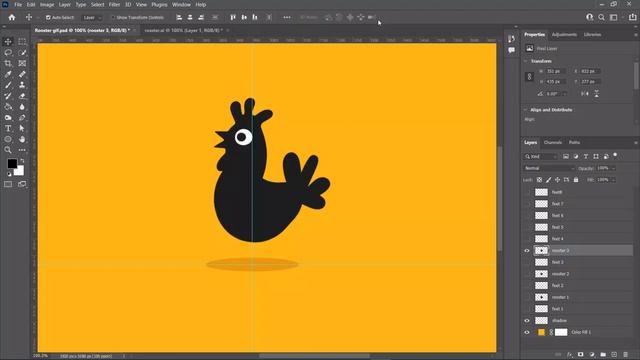The image size is (640, 360).
Task: Go to Home screen icon
Action: pyautogui.click(x=12, y=18)
